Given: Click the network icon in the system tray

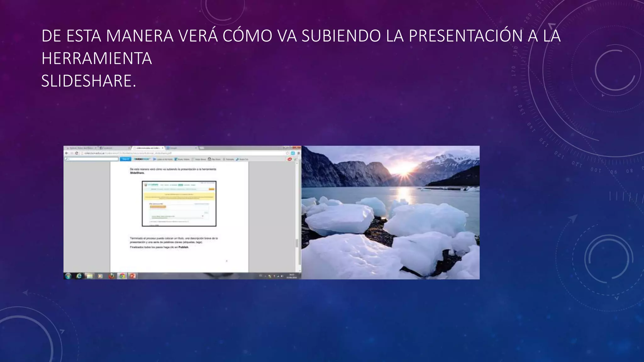Looking at the screenshot, I should tap(278, 276).
